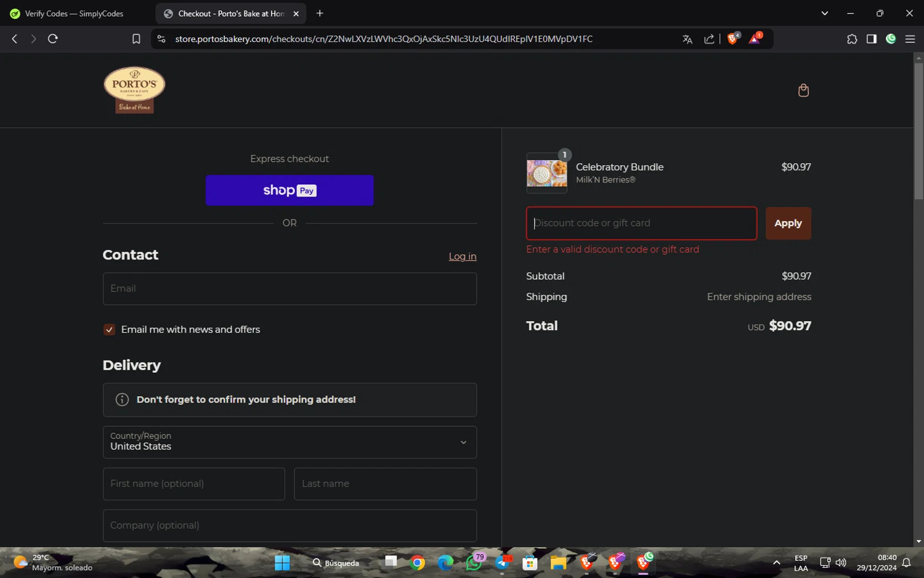Open WhatsApp from the taskbar
This screenshot has height=578, width=924.
(x=474, y=563)
